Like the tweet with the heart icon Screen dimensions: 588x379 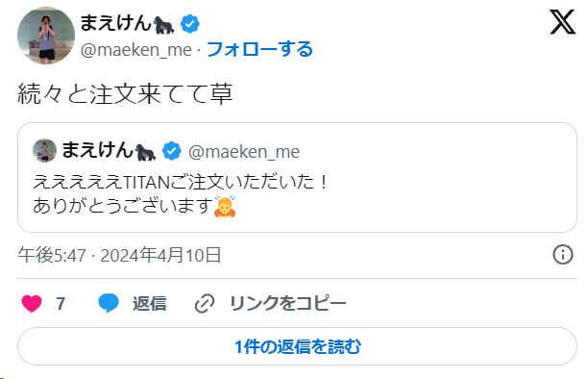pyautogui.click(x=32, y=303)
